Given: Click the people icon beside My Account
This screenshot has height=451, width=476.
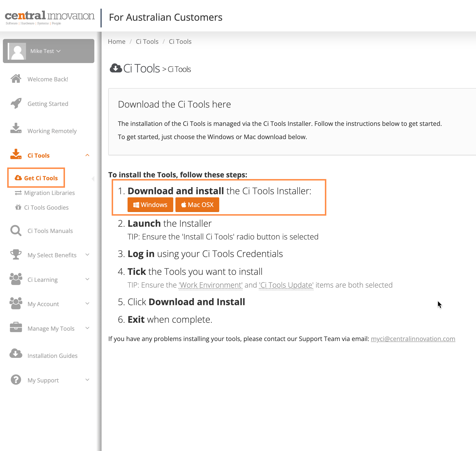Looking at the screenshot, I should point(16,303).
